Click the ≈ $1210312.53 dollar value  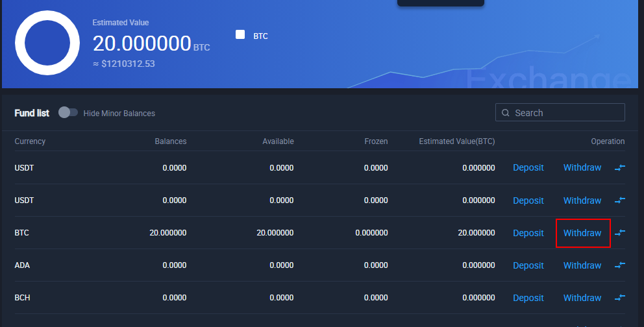coord(124,64)
